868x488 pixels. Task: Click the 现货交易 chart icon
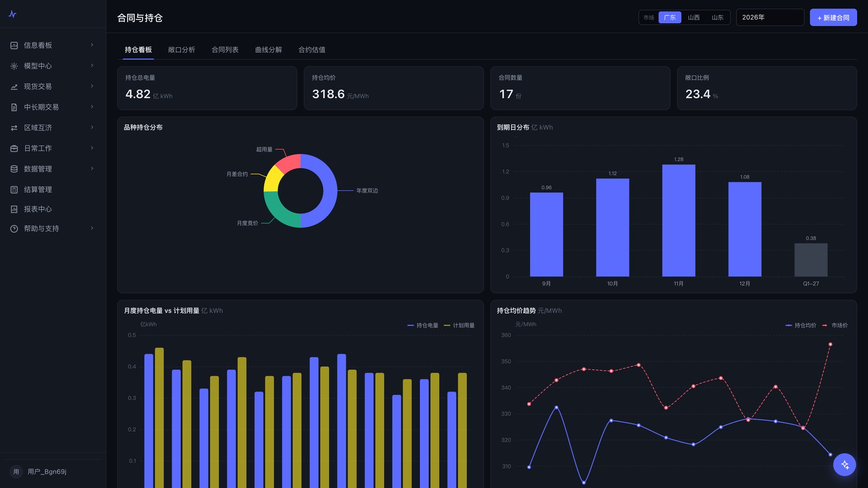click(x=14, y=87)
